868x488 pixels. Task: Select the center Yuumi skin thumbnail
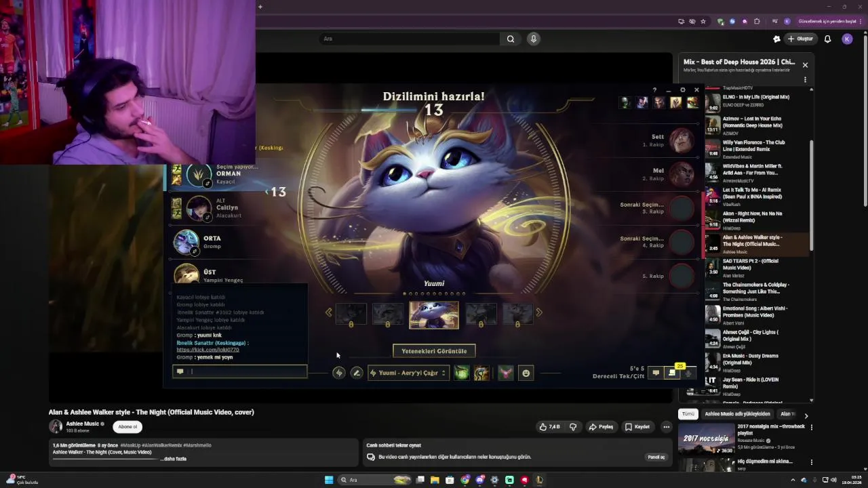tap(434, 315)
